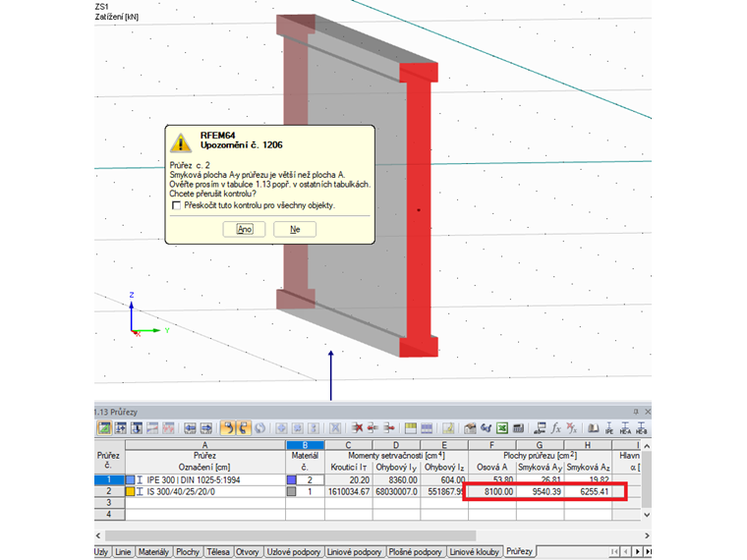
Task: Click the horizontal scrollbar thumb of the table
Action: [290, 535]
